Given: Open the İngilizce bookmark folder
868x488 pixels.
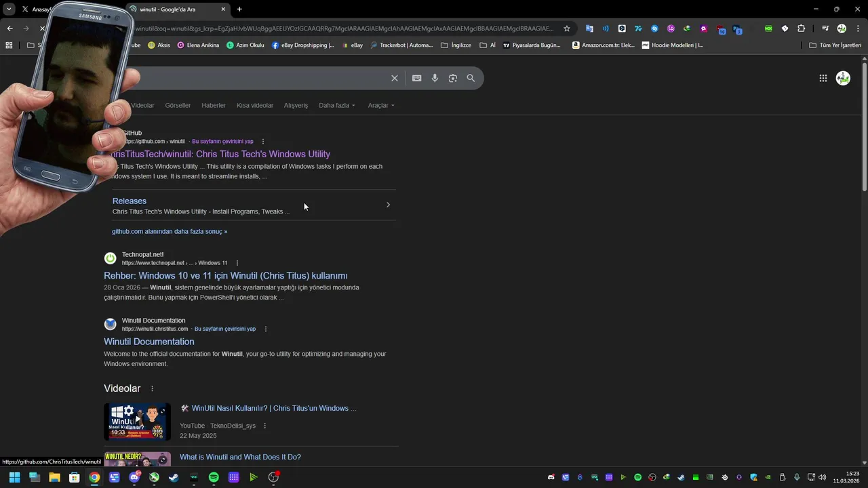Looking at the screenshot, I should tap(456, 45).
